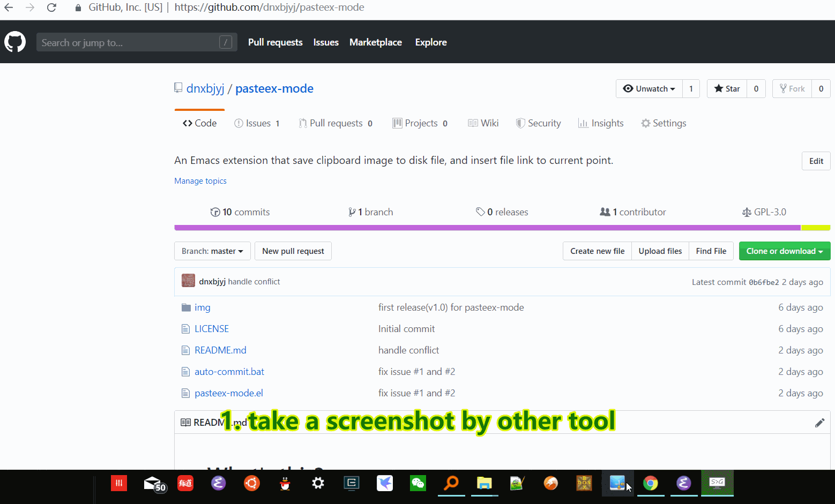Open the orange magnifier search taskbar icon
The height and width of the screenshot is (504, 835).
pos(451,483)
